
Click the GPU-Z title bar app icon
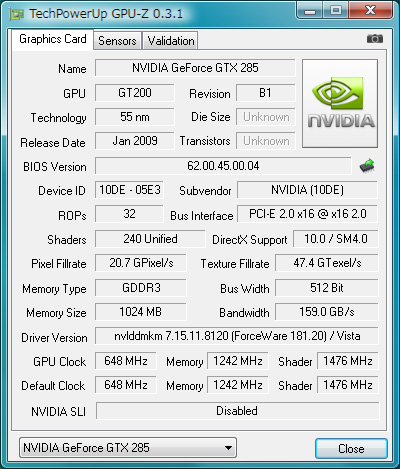tap(16, 14)
